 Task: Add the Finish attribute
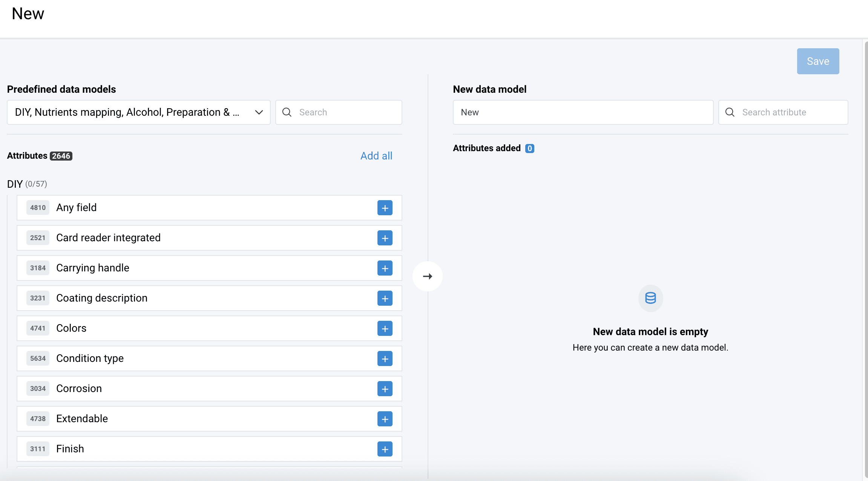[385, 449]
